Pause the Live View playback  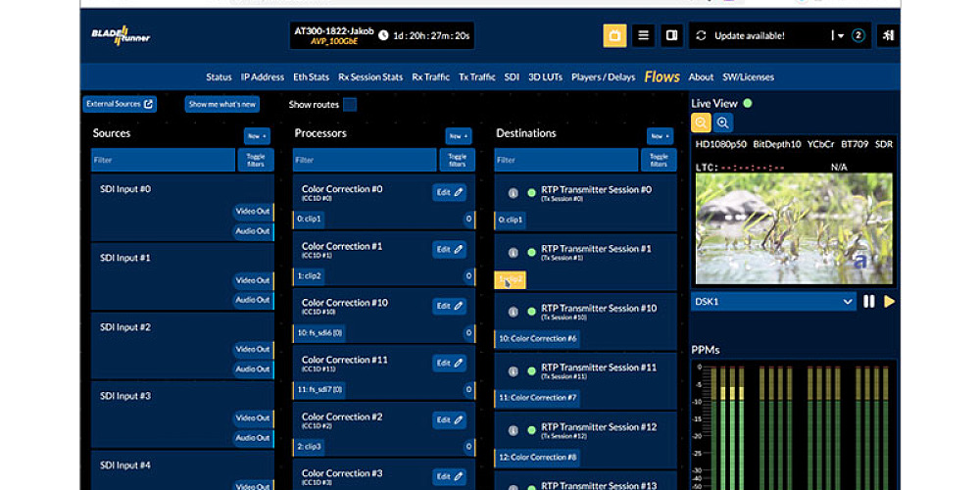point(868,302)
